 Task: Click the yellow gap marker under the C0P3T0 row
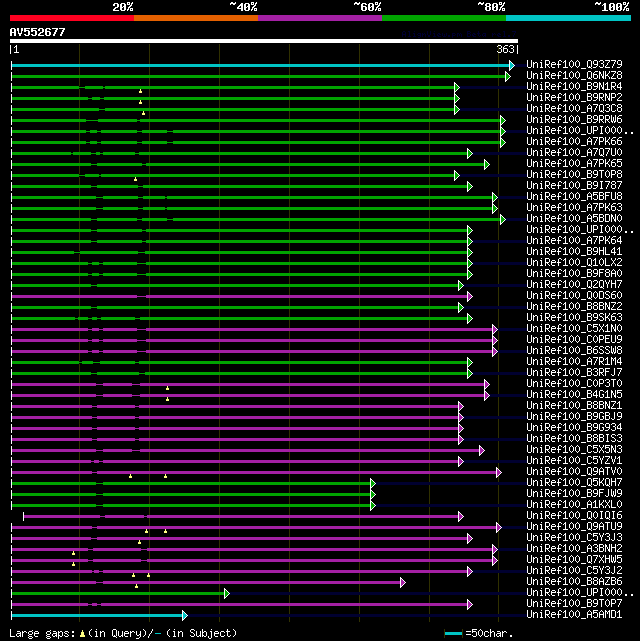point(167,388)
